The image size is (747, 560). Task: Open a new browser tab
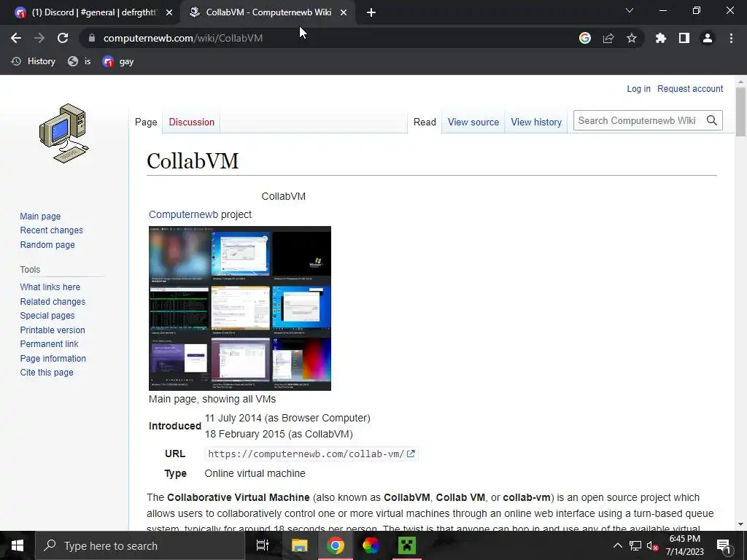371,12
